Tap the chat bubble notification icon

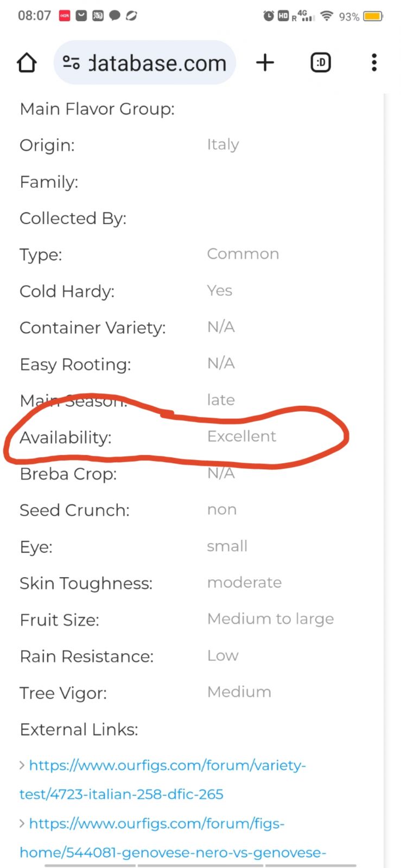pyautogui.click(x=114, y=16)
